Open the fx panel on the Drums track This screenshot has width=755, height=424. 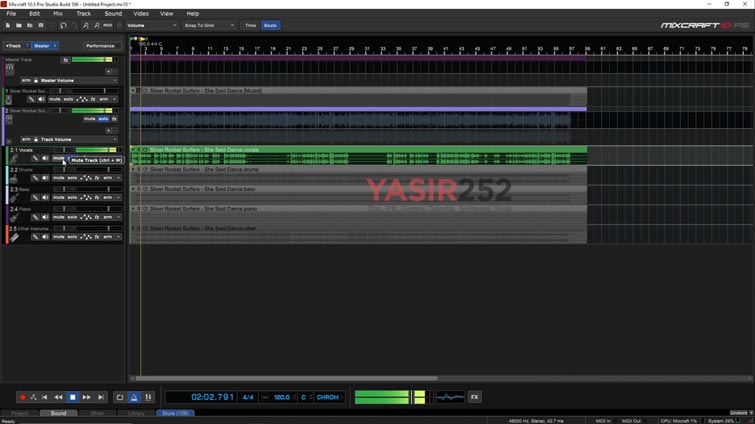point(97,178)
